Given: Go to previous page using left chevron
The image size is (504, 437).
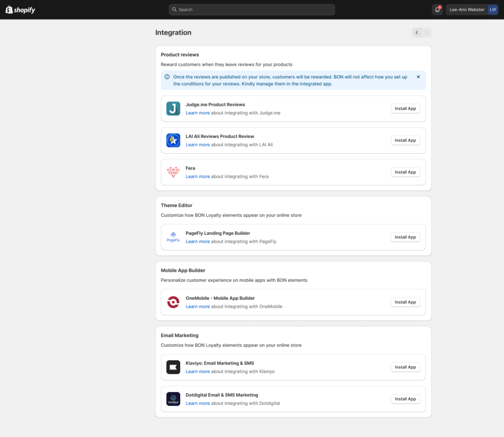Looking at the screenshot, I should click(417, 33).
